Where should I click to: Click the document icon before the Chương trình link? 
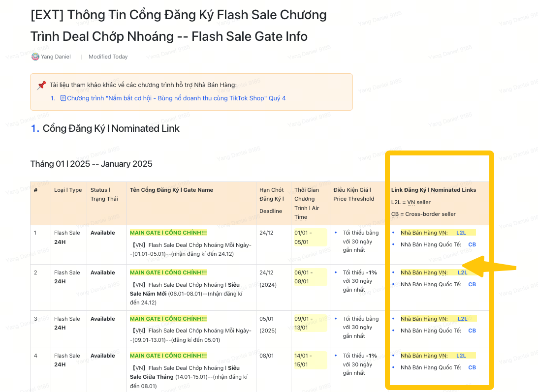coord(63,98)
